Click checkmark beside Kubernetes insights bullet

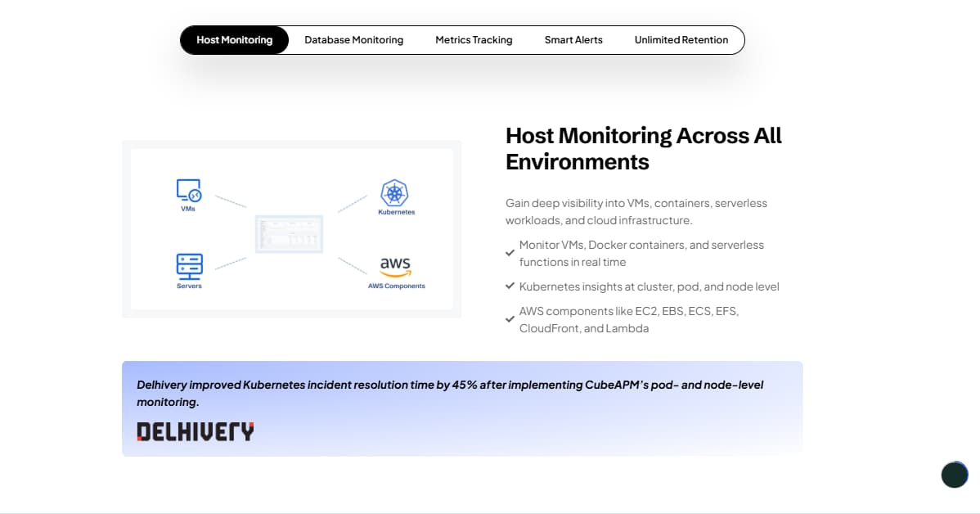pyautogui.click(x=510, y=286)
